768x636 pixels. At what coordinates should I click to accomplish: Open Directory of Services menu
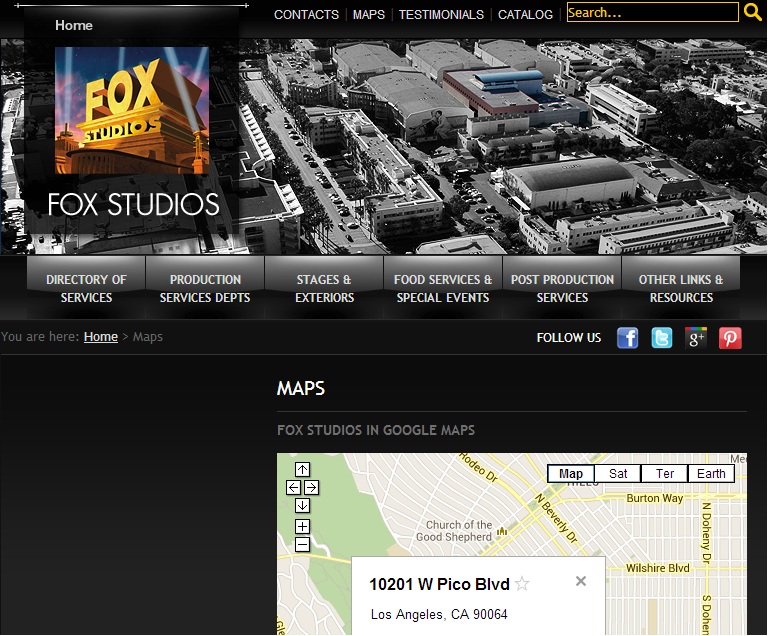pos(86,288)
